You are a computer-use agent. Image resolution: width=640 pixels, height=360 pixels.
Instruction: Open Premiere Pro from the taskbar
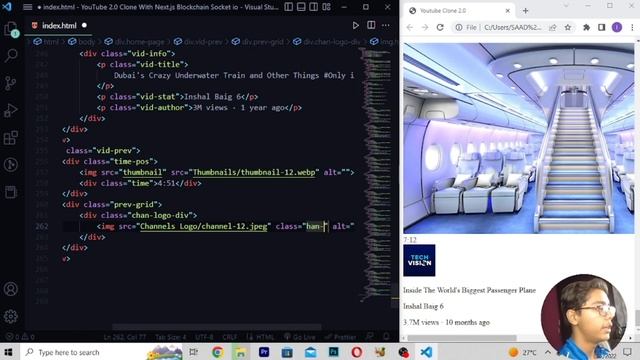[x=264, y=352]
